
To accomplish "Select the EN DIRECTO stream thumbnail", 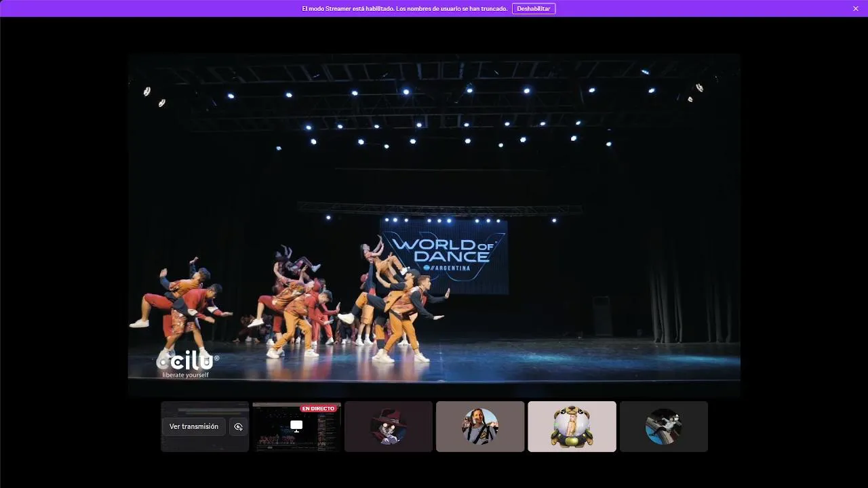I will pos(297,426).
